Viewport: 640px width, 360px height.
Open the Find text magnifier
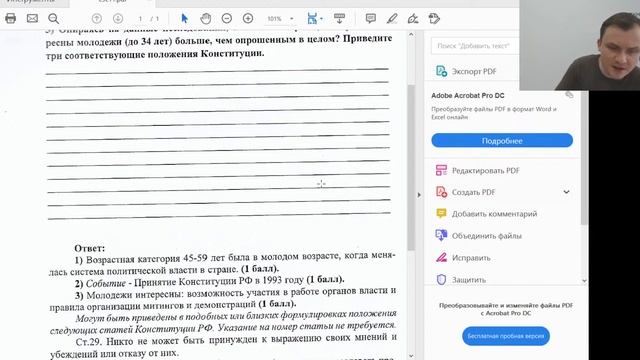[53, 18]
